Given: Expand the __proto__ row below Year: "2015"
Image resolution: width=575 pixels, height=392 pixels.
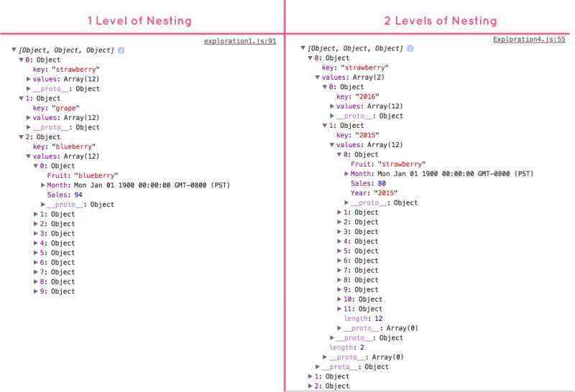Looking at the screenshot, I should point(346,202).
